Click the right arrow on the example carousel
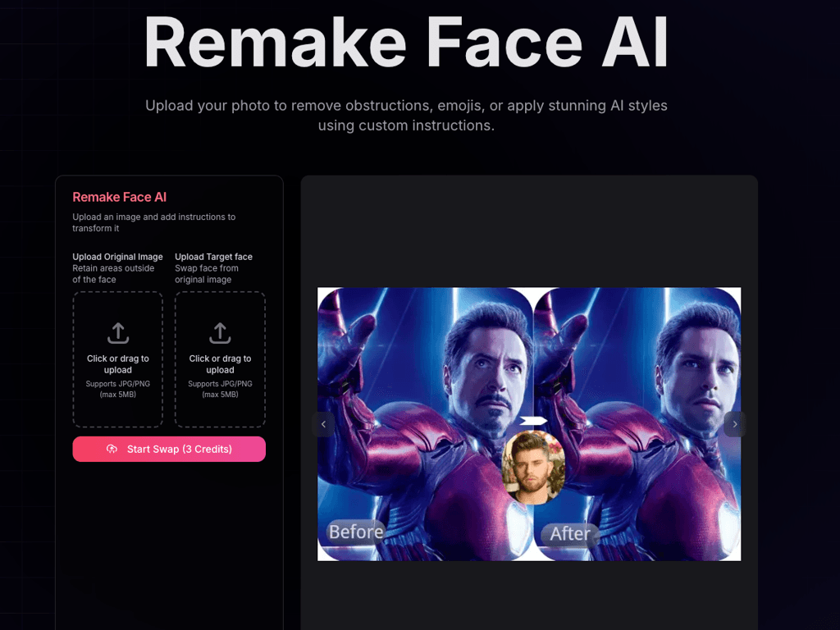 pyautogui.click(x=734, y=424)
